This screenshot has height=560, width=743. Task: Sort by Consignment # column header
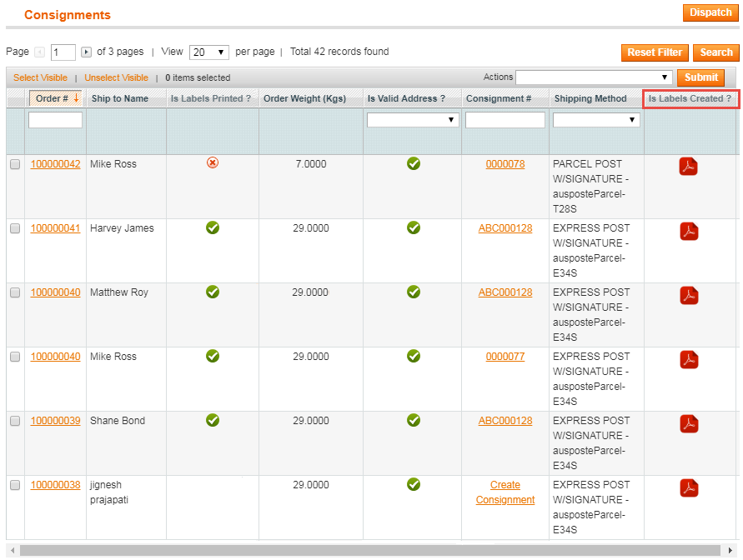click(499, 98)
